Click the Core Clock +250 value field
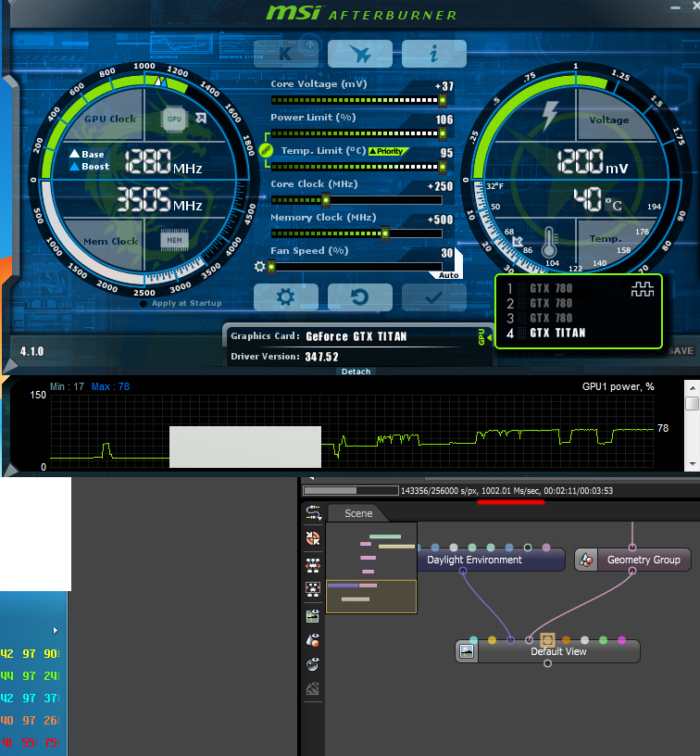 pyautogui.click(x=441, y=186)
